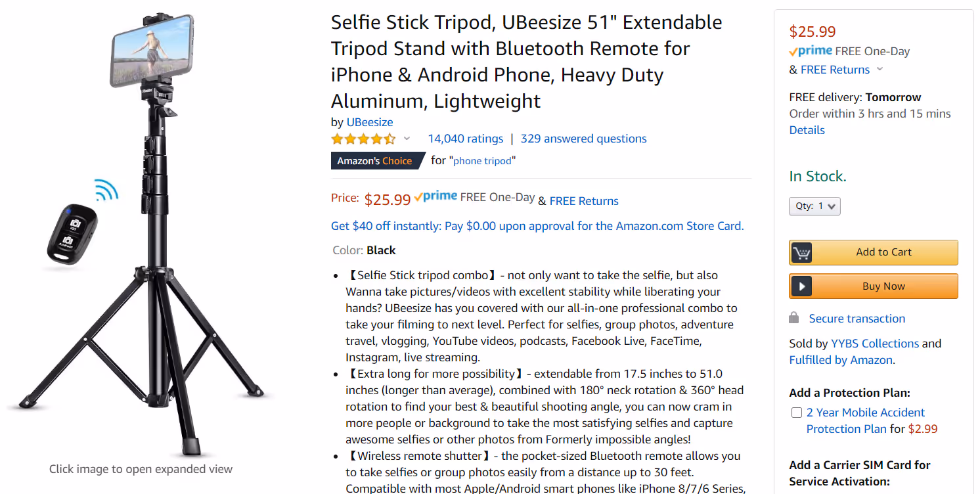Click the tripod image to open expanded view
980x494 pixels.
[x=151, y=230]
